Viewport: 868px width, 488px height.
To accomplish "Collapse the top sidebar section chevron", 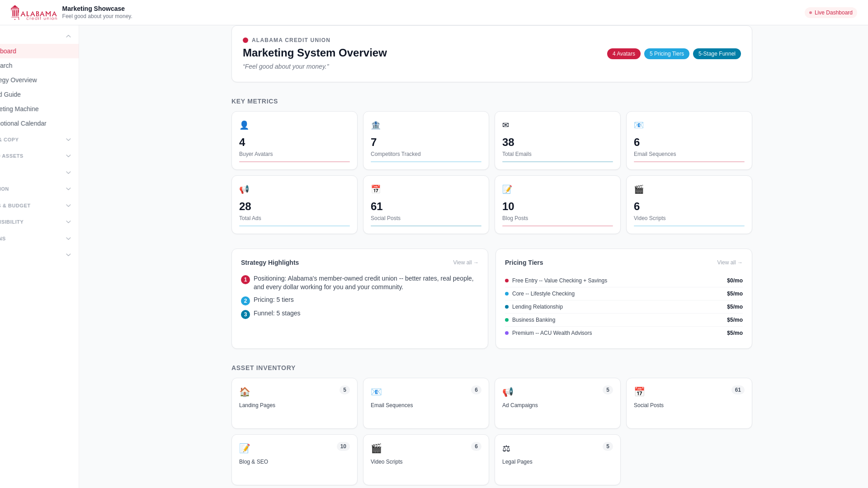I will 68,36.
